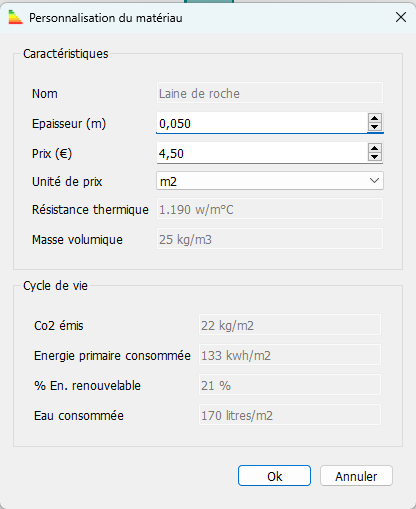Confirm with the Ok button

pyautogui.click(x=274, y=476)
